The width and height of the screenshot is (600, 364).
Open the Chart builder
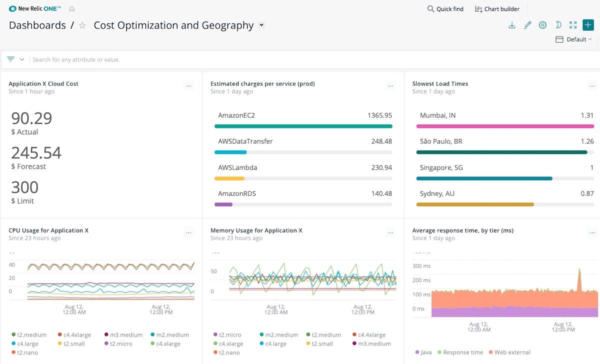(497, 9)
